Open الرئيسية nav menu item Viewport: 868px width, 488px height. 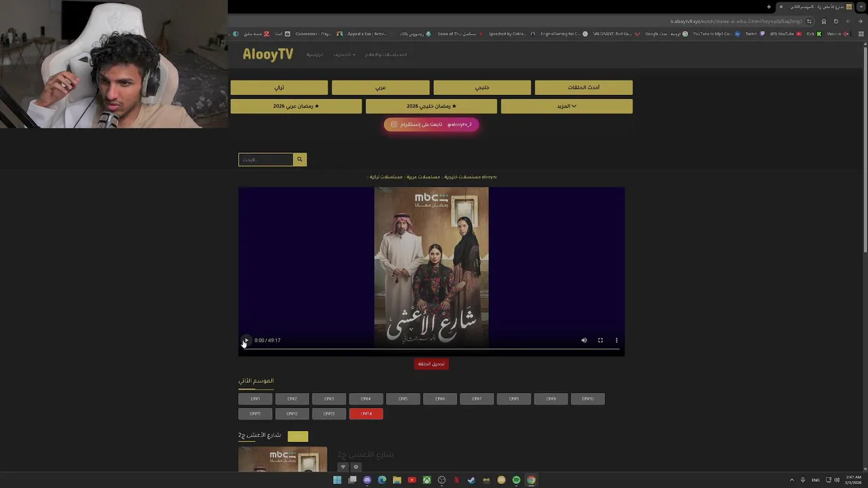pyautogui.click(x=315, y=54)
